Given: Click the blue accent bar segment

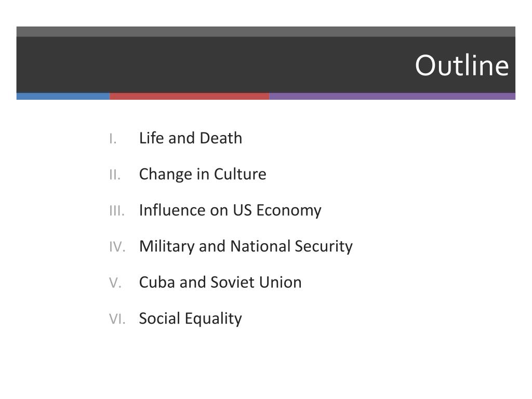Looking at the screenshot, I should click(63, 96).
